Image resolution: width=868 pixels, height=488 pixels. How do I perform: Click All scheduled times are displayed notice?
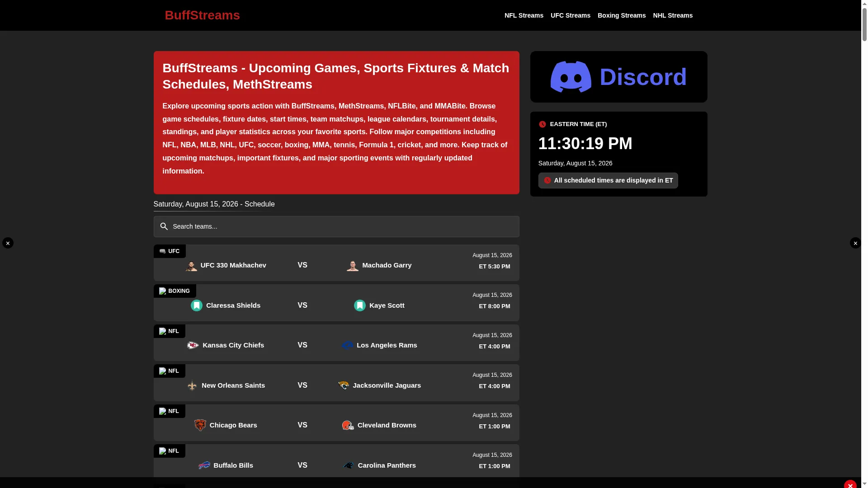tap(608, 180)
